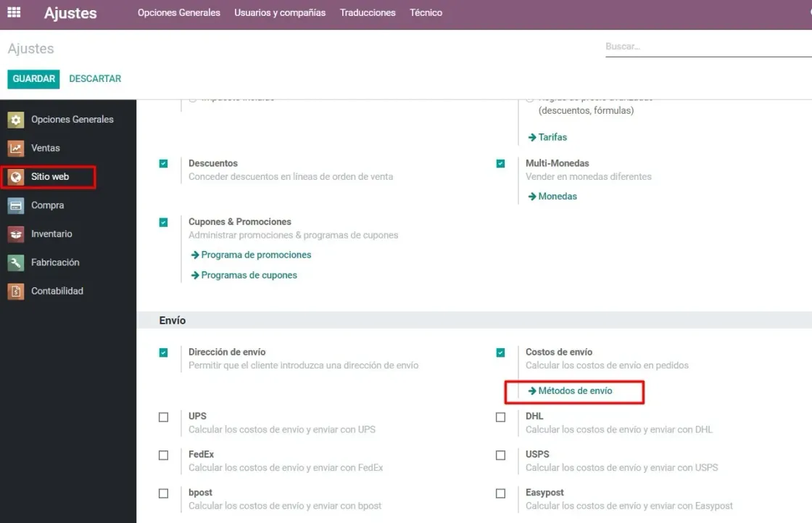This screenshot has height=523, width=812.
Task: Click the Ventas chart icon in sidebar
Action: tap(15, 148)
